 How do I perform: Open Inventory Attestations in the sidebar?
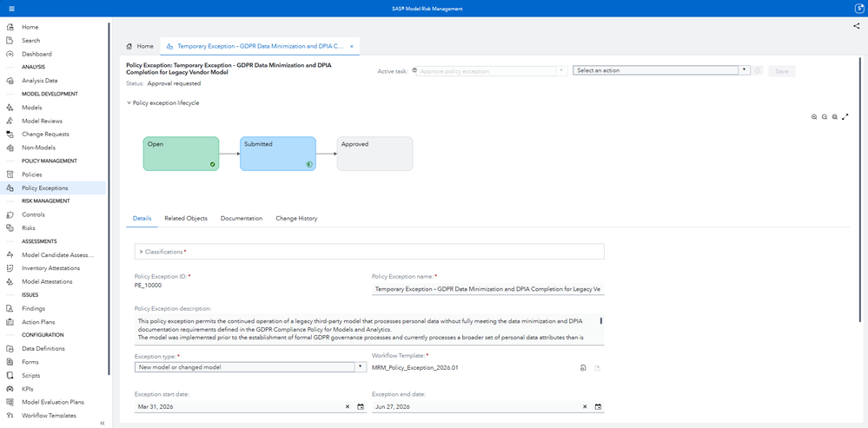53,268
